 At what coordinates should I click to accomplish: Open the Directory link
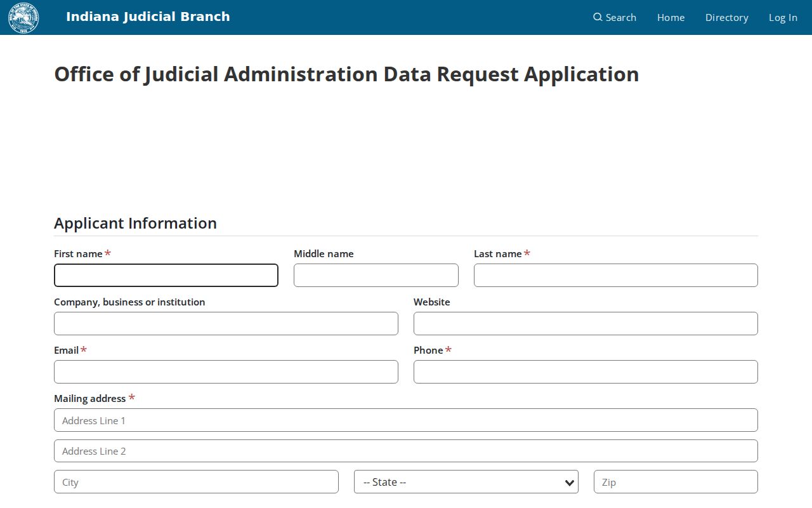pyautogui.click(x=726, y=18)
